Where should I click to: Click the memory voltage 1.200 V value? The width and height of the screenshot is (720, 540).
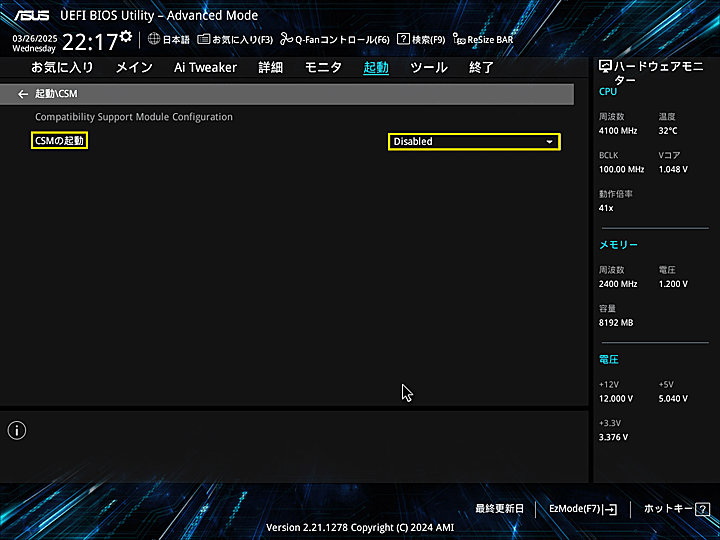673,284
